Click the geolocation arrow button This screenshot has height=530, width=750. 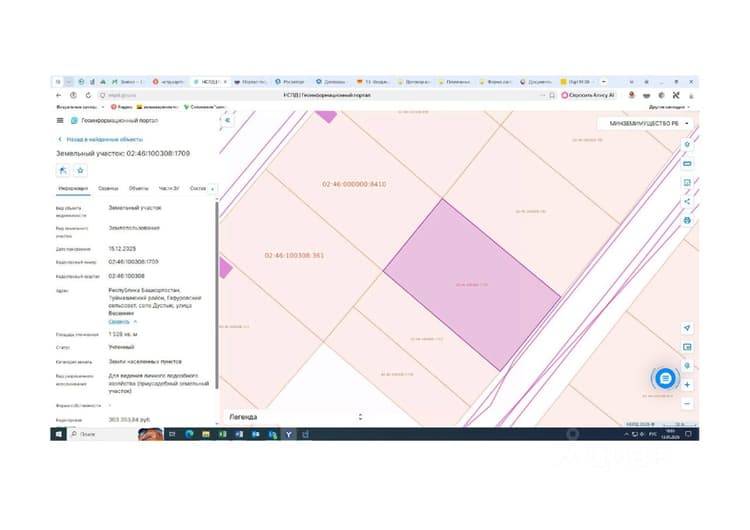coord(687,328)
